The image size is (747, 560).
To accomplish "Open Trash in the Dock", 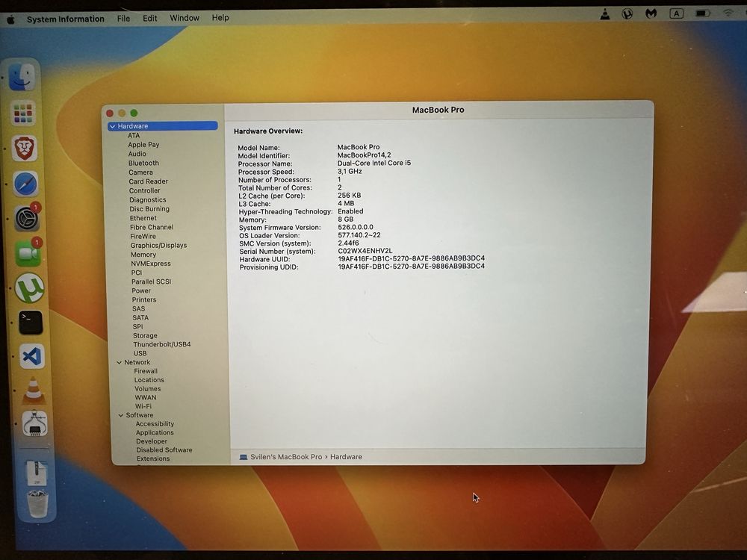I will 37,504.
